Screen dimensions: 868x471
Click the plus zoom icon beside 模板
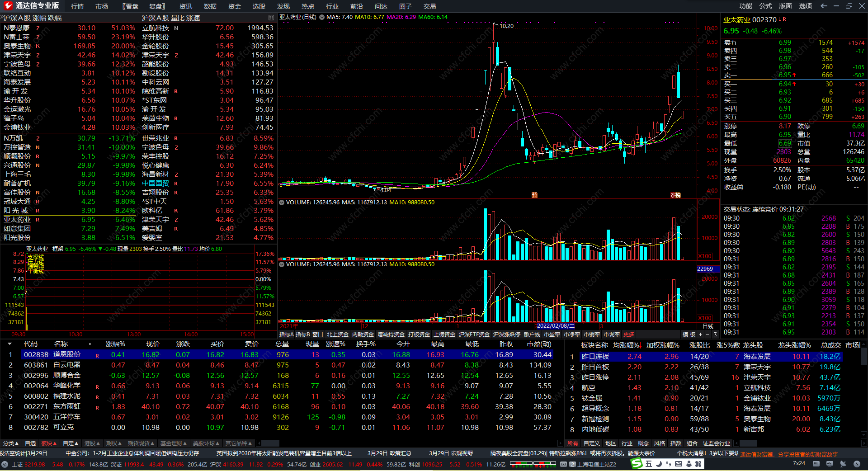[700, 334]
